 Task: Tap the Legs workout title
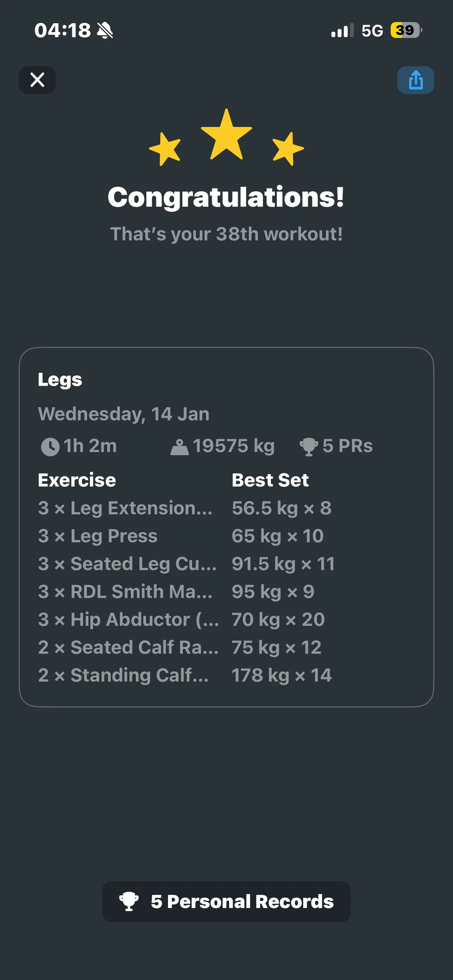click(x=60, y=380)
